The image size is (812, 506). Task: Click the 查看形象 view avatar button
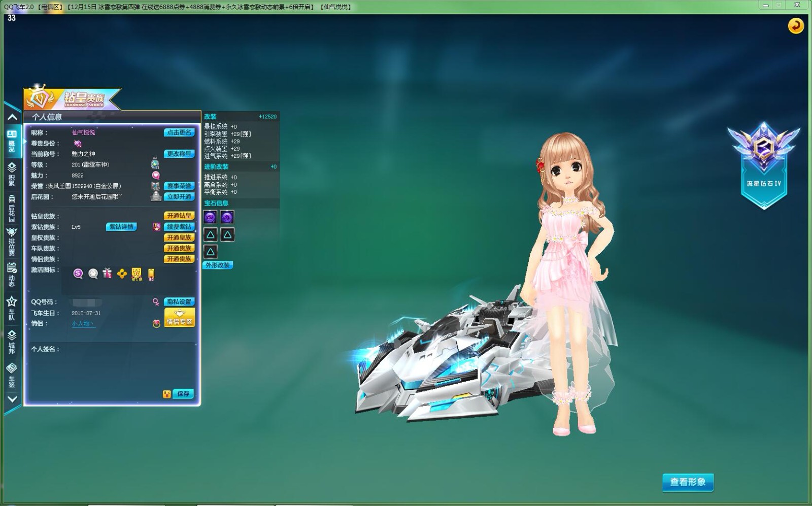(x=688, y=482)
